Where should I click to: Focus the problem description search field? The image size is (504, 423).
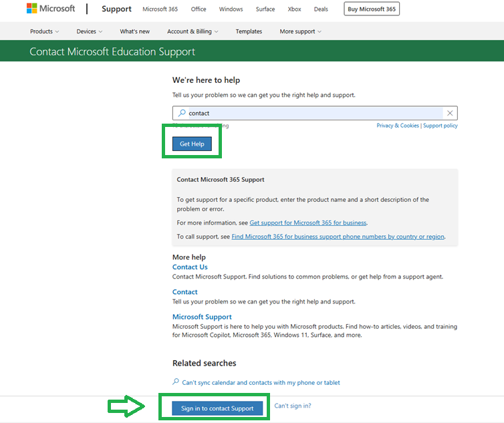pos(315,113)
